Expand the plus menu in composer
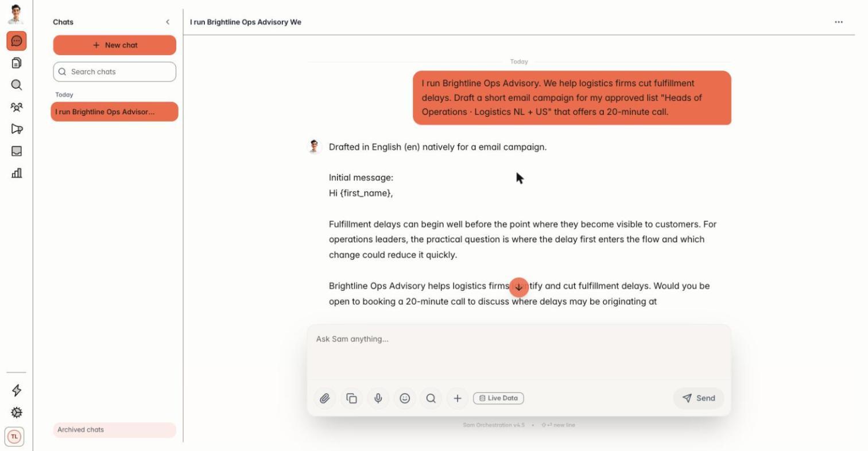 pyautogui.click(x=457, y=398)
